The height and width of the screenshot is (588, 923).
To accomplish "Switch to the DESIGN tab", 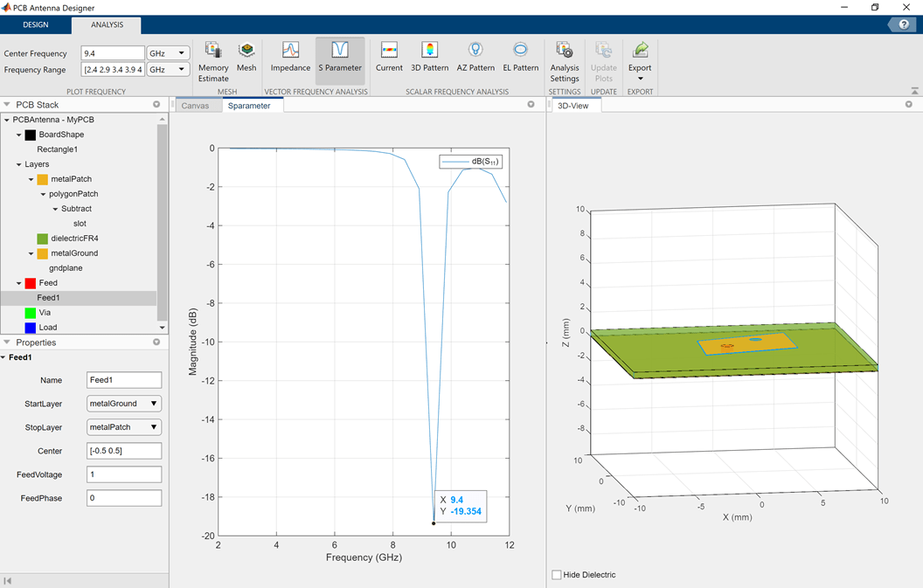I will pyautogui.click(x=36, y=24).
